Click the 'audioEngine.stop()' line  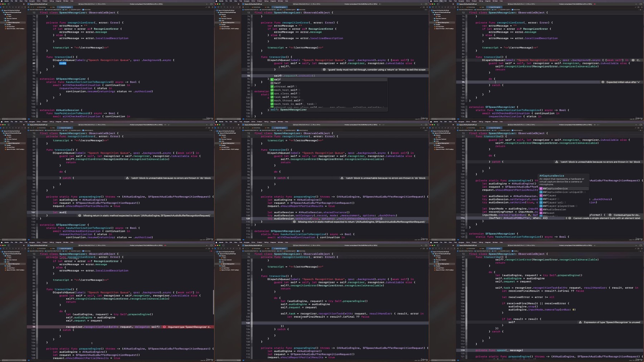(523, 307)
